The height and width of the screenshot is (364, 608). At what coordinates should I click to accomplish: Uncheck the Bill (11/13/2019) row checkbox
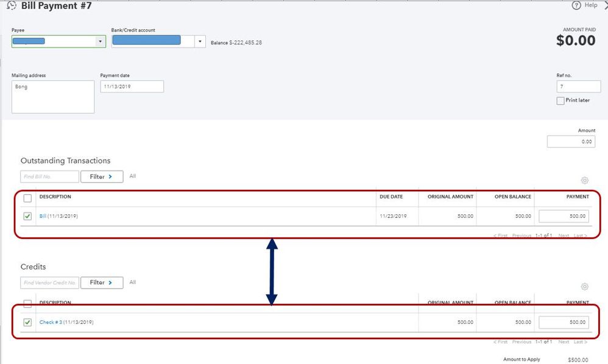pyautogui.click(x=27, y=216)
